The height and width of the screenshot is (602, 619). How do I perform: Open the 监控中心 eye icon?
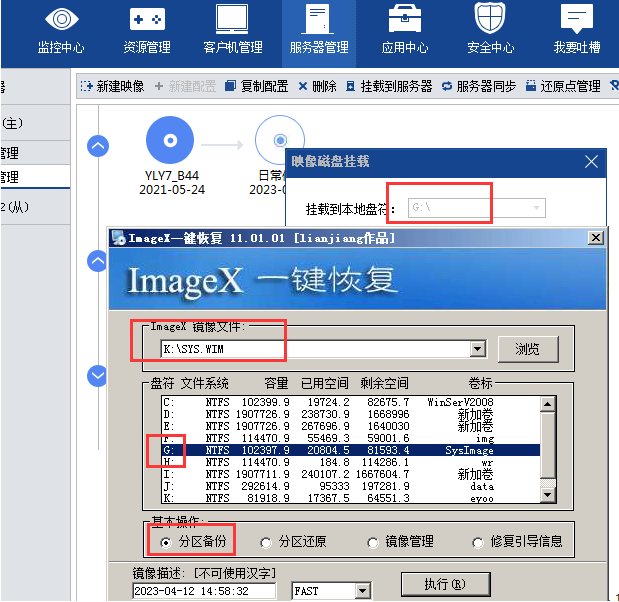[x=62, y=19]
